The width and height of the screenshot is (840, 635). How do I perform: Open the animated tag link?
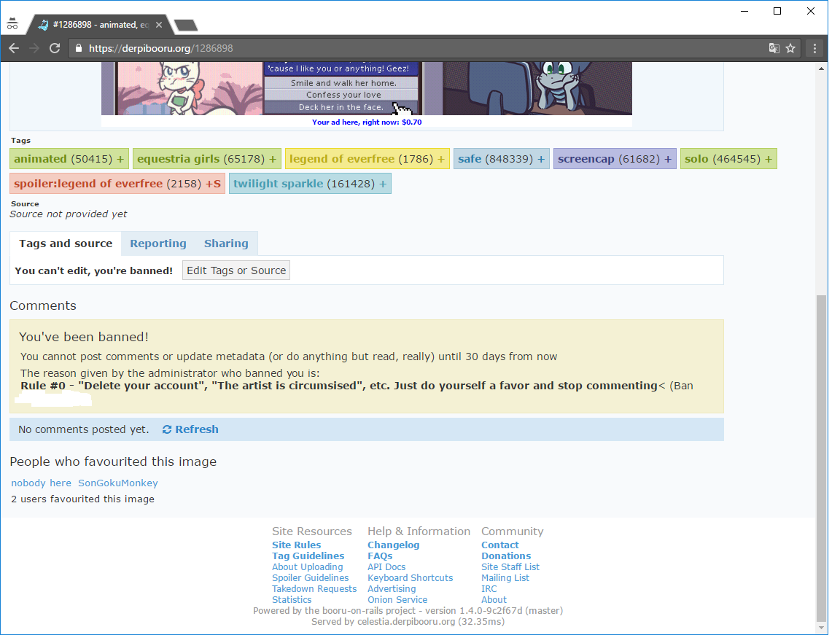click(40, 159)
